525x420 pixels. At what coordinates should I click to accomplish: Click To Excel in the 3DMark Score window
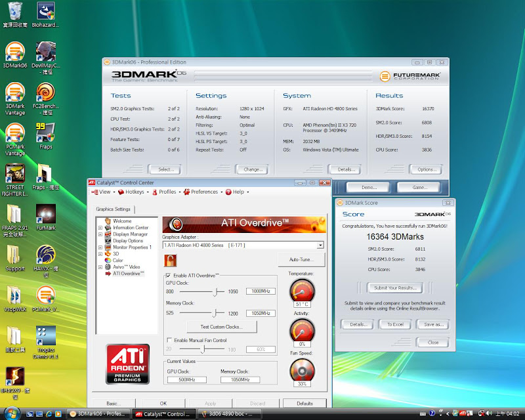395,324
